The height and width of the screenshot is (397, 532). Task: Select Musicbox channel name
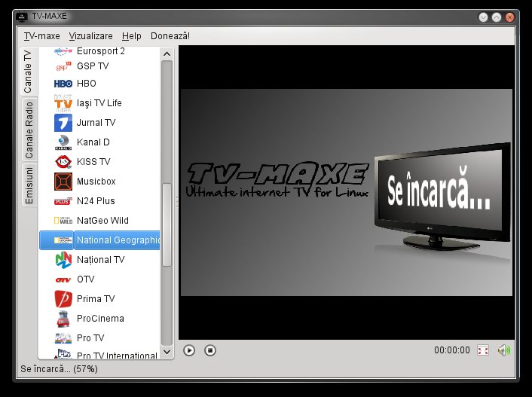96,182
